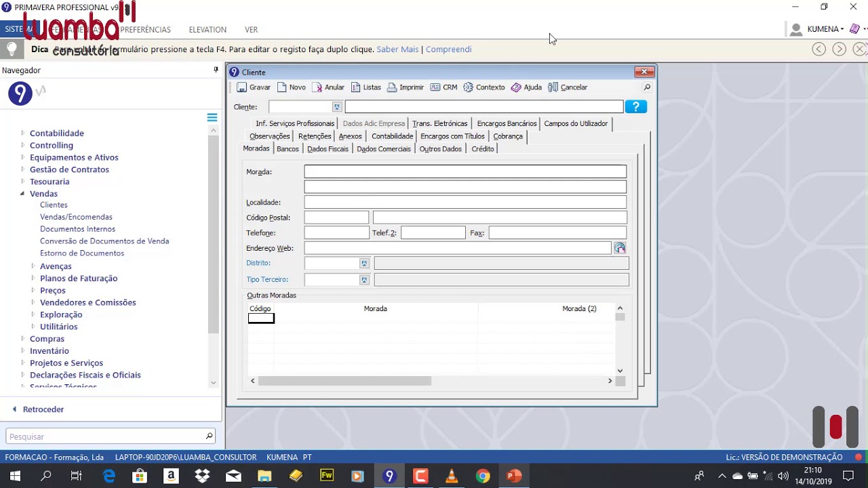
Task: Open the CRM toolbar button
Action: click(x=443, y=87)
